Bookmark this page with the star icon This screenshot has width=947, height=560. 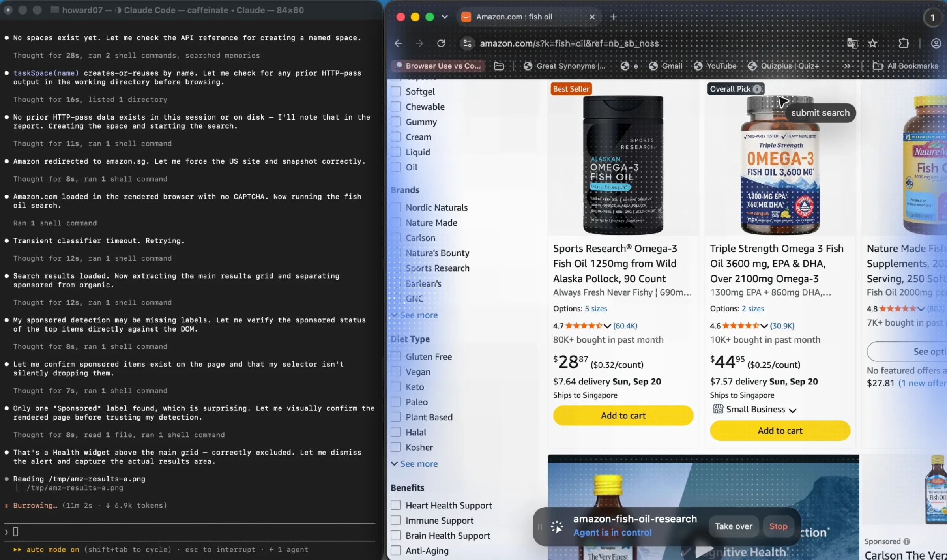pos(872,43)
